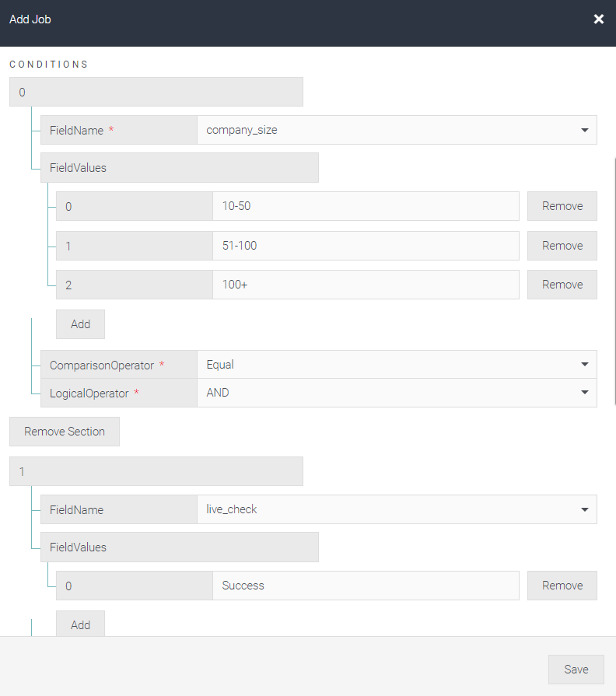Add a new value under live_check FieldValues
Viewport: 616px width, 696px height.
[x=80, y=624]
